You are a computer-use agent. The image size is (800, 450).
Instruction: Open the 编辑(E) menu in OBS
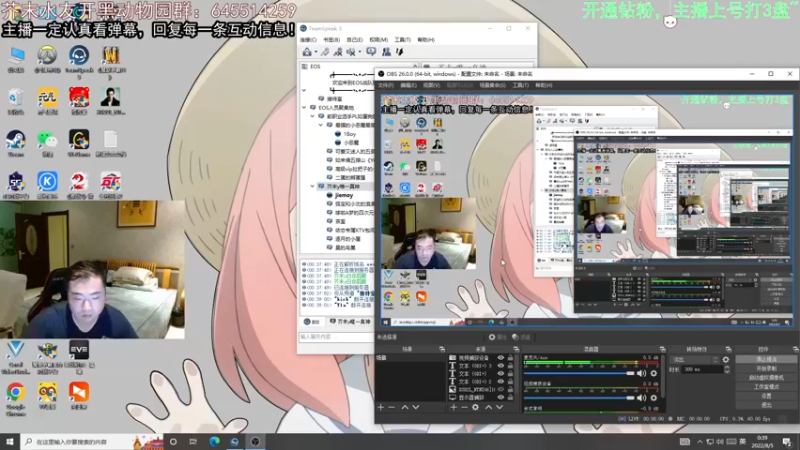click(x=408, y=85)
